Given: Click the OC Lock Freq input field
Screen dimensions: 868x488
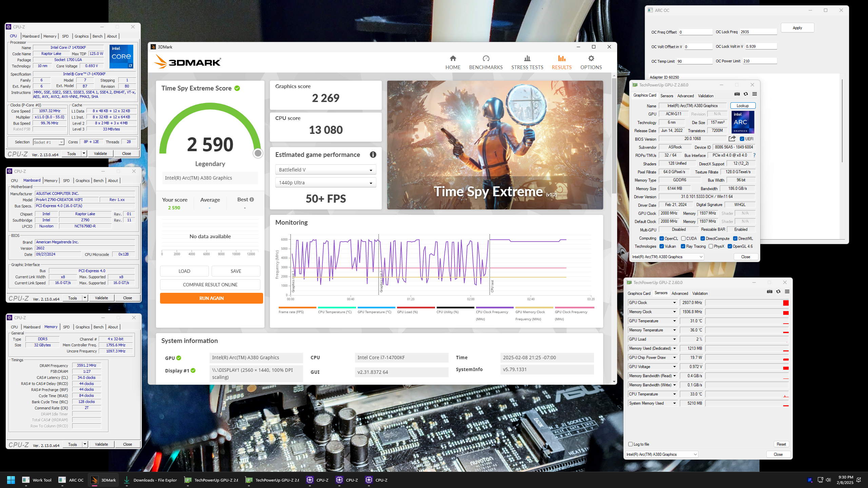Looking at the screenshot, I should (x=758, y=32).
